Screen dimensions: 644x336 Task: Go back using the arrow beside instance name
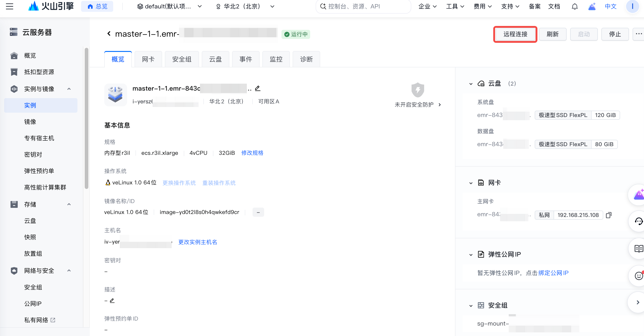point(109,33)
